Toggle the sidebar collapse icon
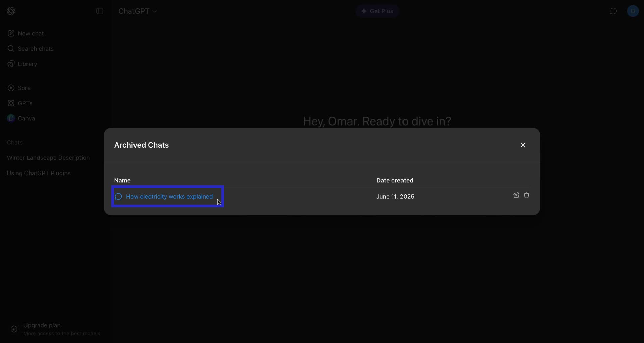Image resolution: width=644 pixels, height=343 pixels. click(x=100, y=11)
